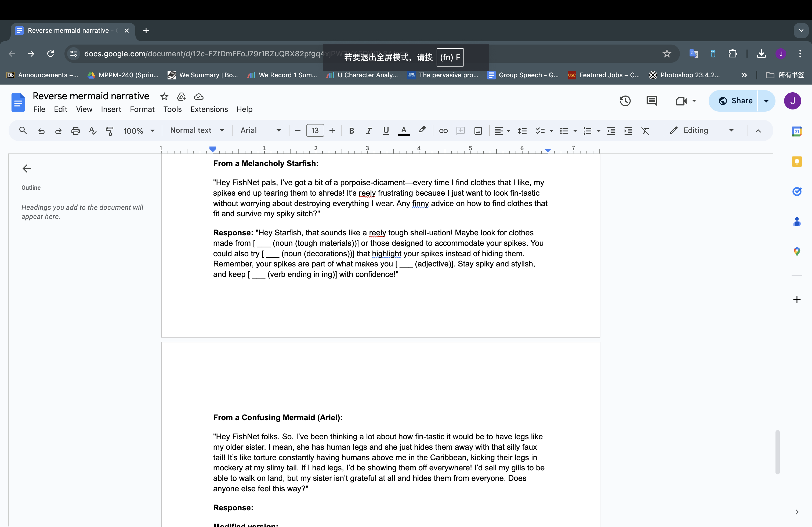The width and height of the screenshot is (812, 527).
Task: Increase the font size
Action: pyautogui.click(x=332, y=131)
